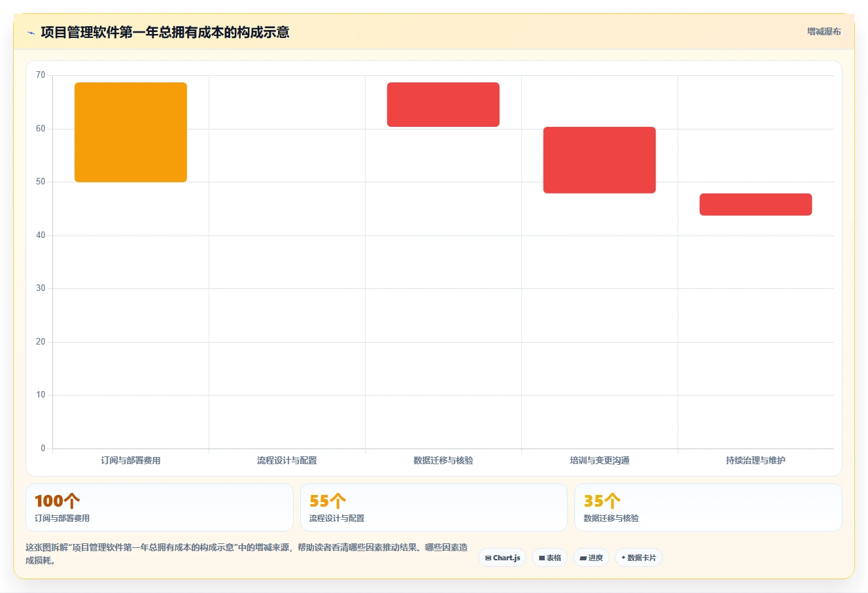Screen dimensions: 868x593
Task: Select the red 培训与变更沟通 bar
Action: pos(599,160)
